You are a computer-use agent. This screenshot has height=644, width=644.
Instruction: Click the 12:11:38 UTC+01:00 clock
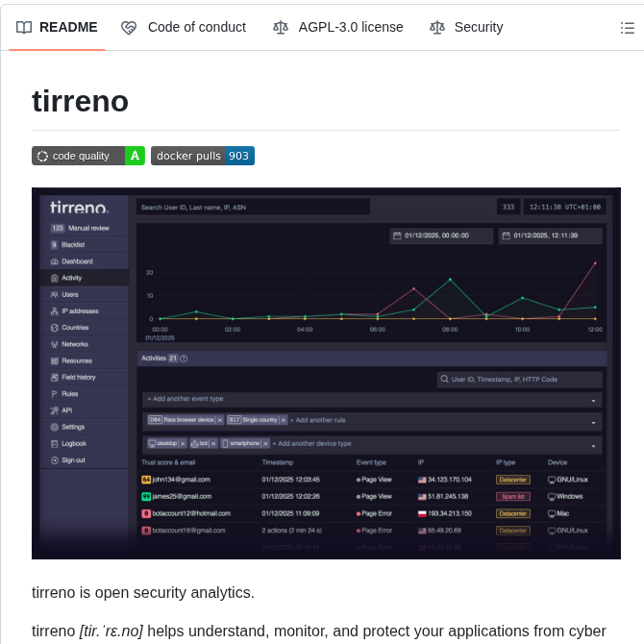coord(565,207)
